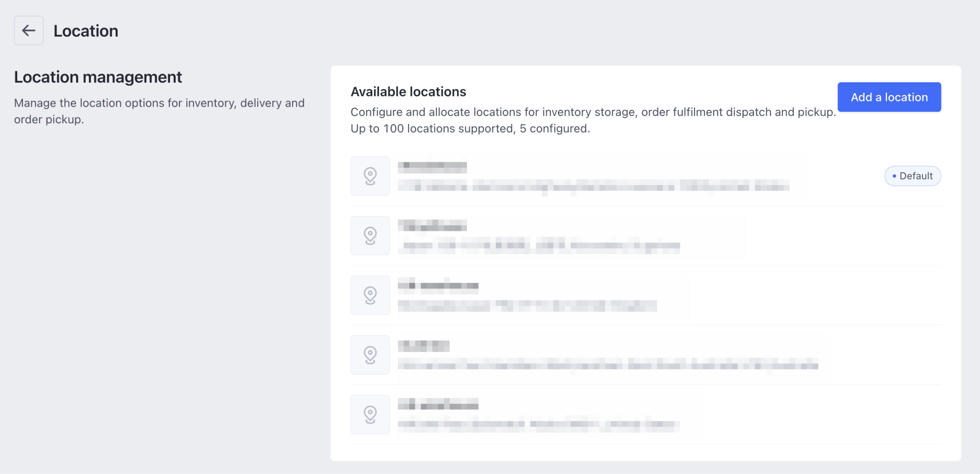Click the first location's pin icon
This screenshot has width=980, height=474.
[370, 176]
